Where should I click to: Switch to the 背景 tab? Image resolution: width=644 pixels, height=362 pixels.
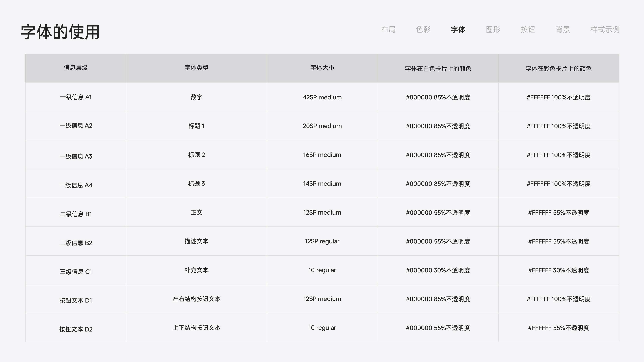tap(563, 29)
